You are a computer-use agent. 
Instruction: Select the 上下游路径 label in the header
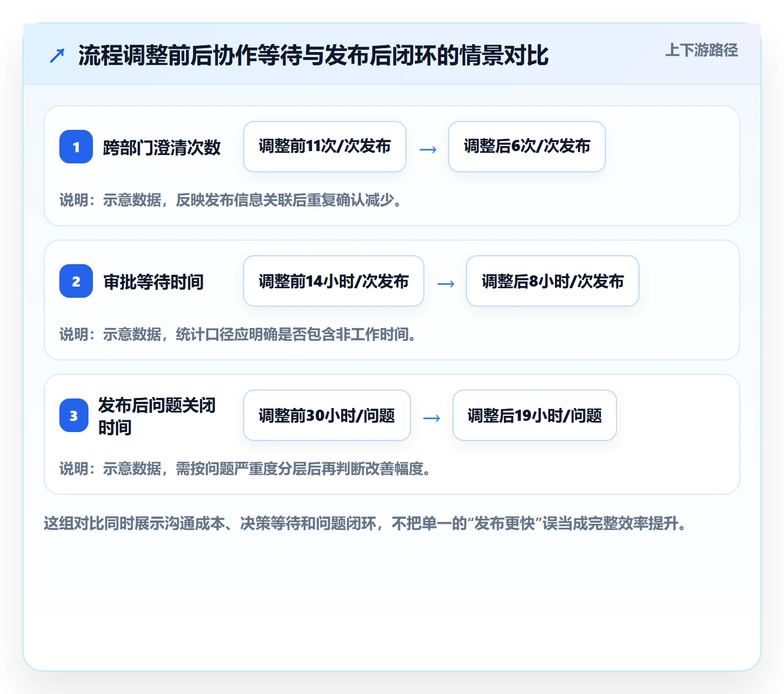[x=702, y=50]
